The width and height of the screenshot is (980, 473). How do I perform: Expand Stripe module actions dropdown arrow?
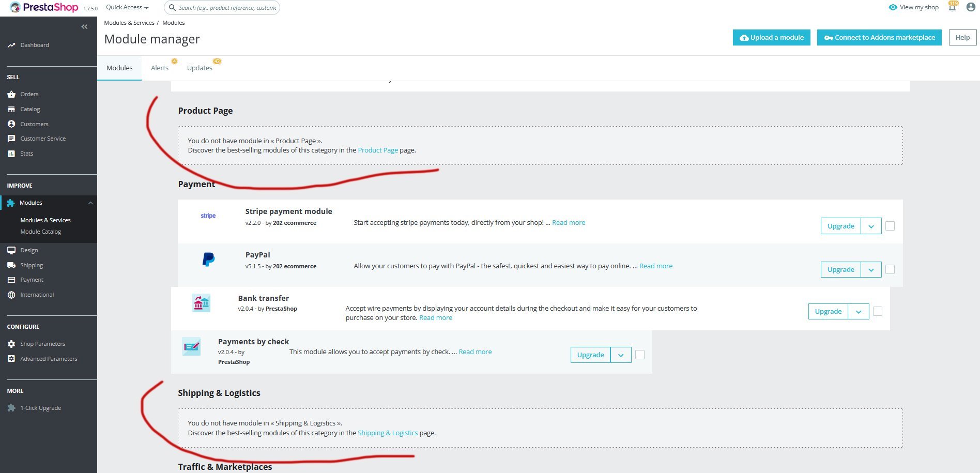point(871,226)
